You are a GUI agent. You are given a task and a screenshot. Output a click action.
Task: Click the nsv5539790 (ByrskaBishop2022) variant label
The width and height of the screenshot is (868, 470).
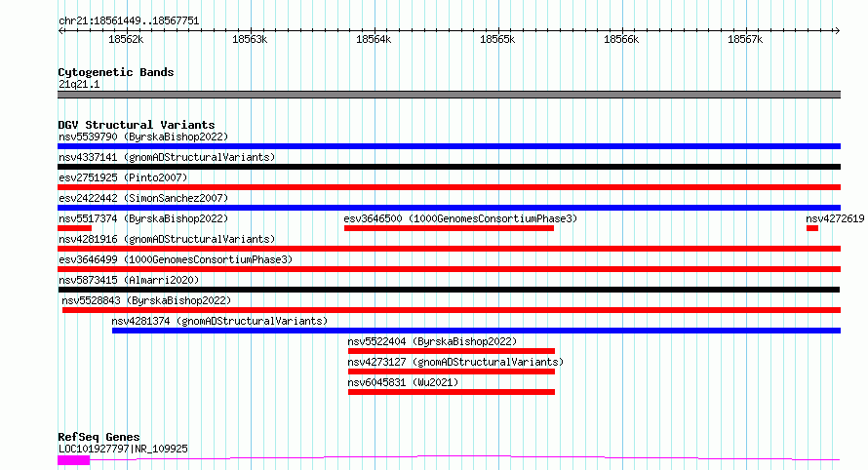143,137
